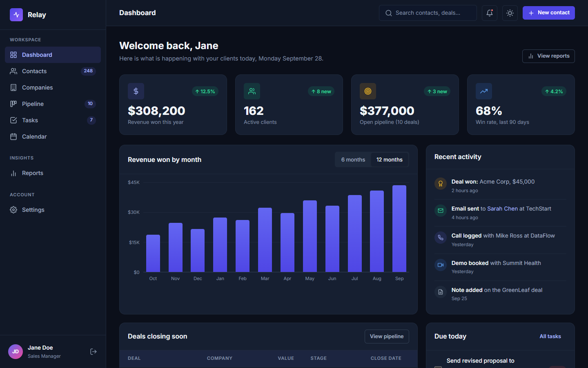Open Dashboard in the sidebar
This screenshot has width=588, height=368.
(x=53, y=55)
